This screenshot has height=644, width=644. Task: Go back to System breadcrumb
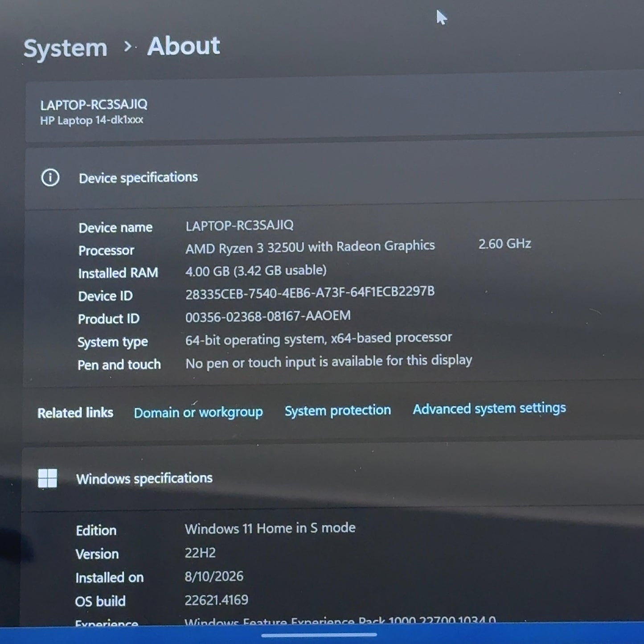pyautogui.click(x=66, y=48)
